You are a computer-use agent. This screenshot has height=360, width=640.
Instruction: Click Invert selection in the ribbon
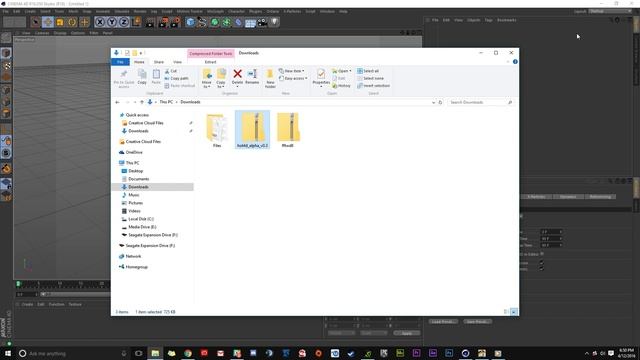point(373,86)
